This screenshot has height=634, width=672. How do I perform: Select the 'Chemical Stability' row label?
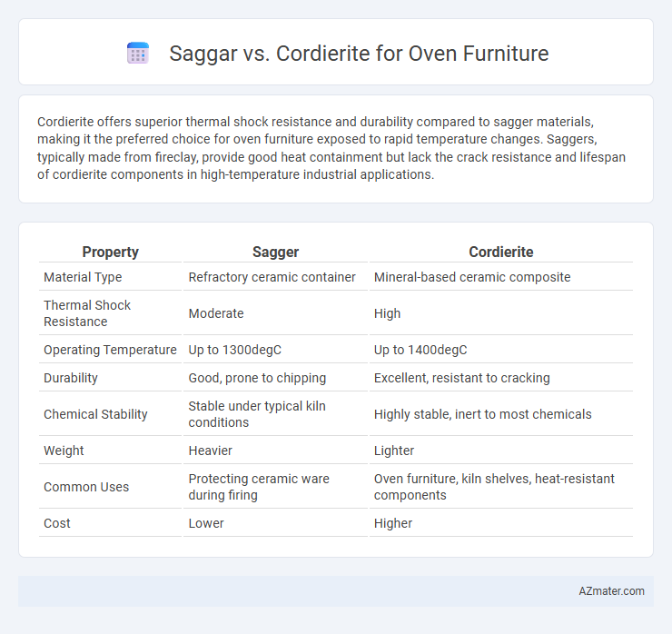pos(95,414)
